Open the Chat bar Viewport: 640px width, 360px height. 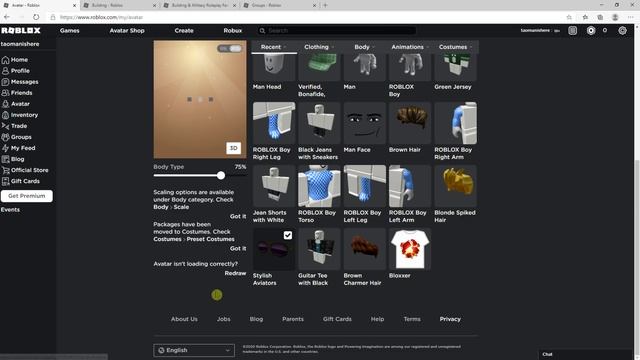586,354
